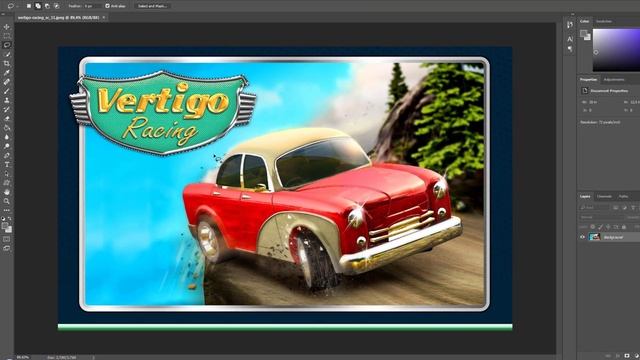
Task: Close the vertigo-racing document tab
Action: (104, 18)
